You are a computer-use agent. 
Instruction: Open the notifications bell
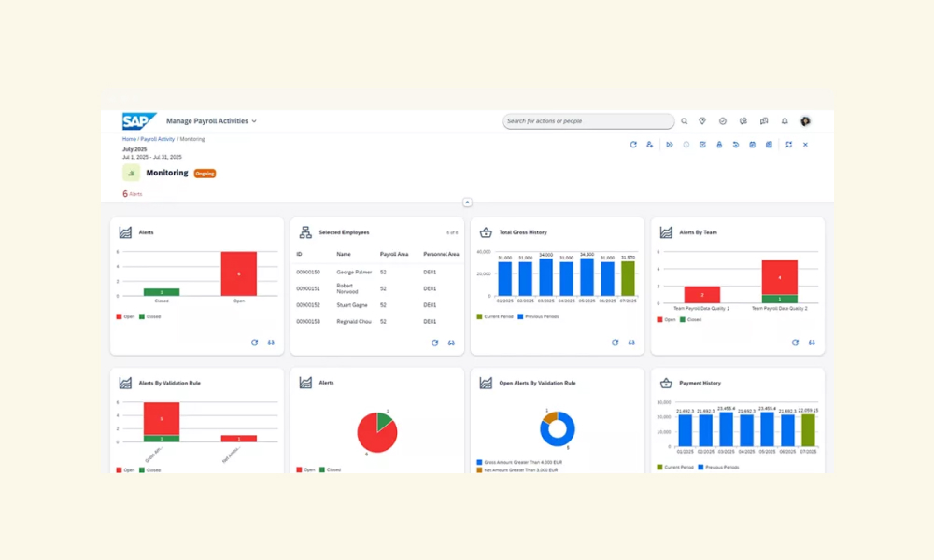785,121
